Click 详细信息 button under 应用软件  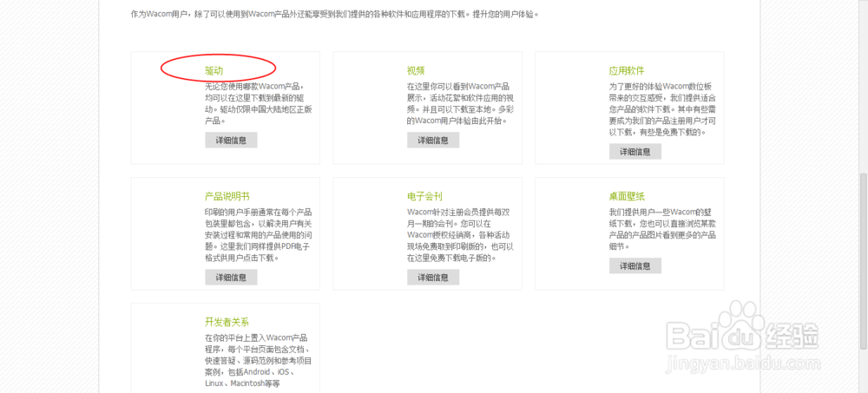[635, 152]
